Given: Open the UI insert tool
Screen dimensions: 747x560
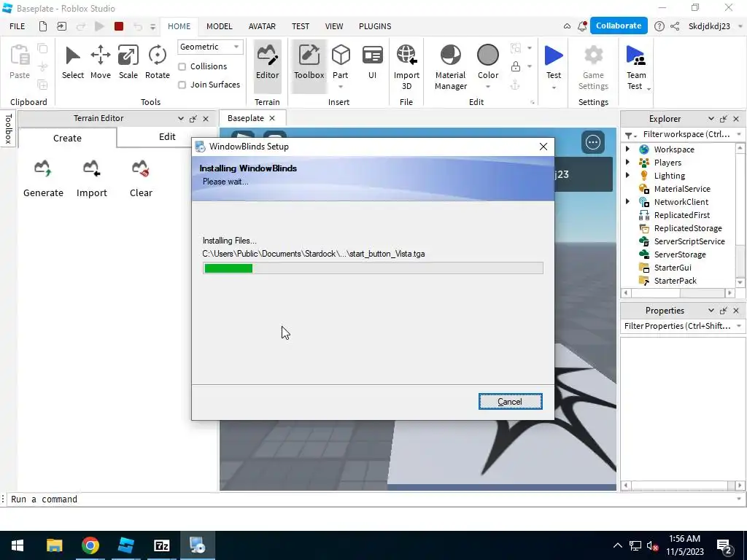Looking at the screenshot, I should pos(372,62).
